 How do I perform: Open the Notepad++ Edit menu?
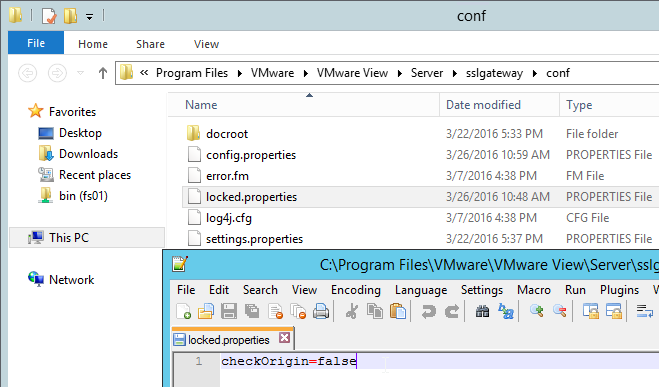(219, 290)
